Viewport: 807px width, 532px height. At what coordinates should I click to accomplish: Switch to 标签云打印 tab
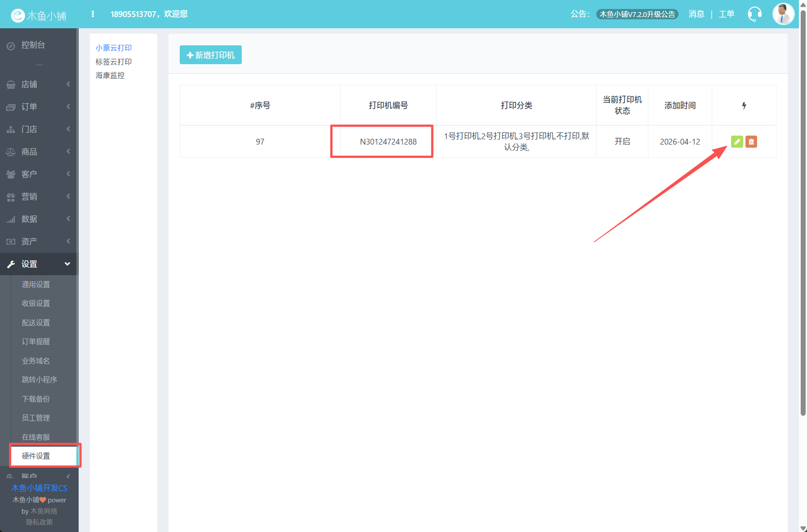click(x=114, y=62)
